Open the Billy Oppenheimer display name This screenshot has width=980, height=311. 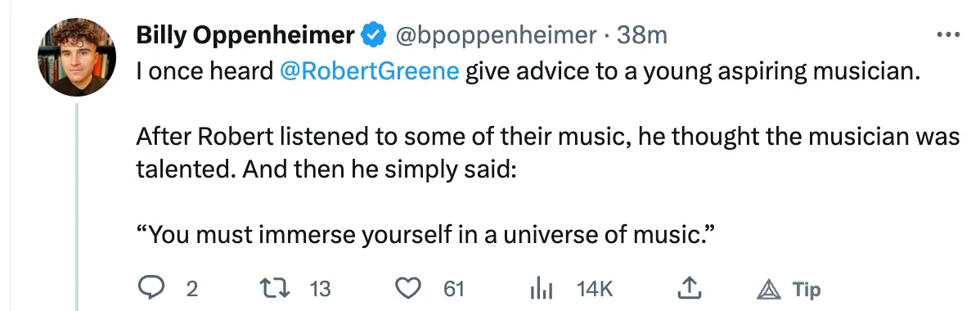coord(245,35)
